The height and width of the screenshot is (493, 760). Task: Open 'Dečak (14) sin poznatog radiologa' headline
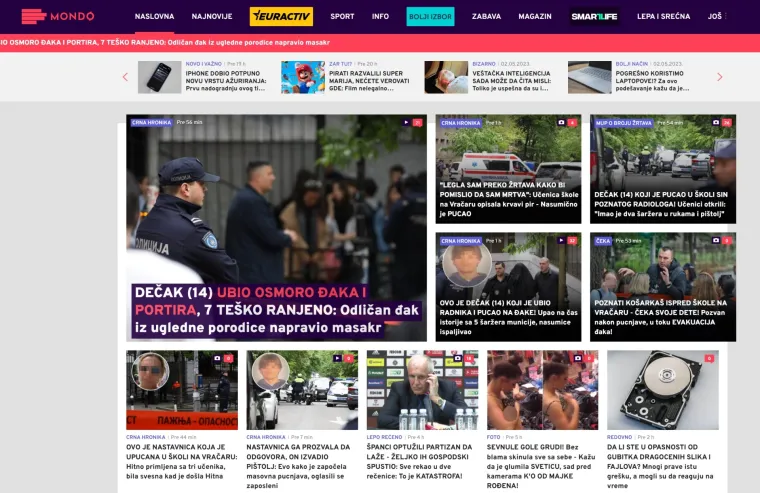coord(660,204)
